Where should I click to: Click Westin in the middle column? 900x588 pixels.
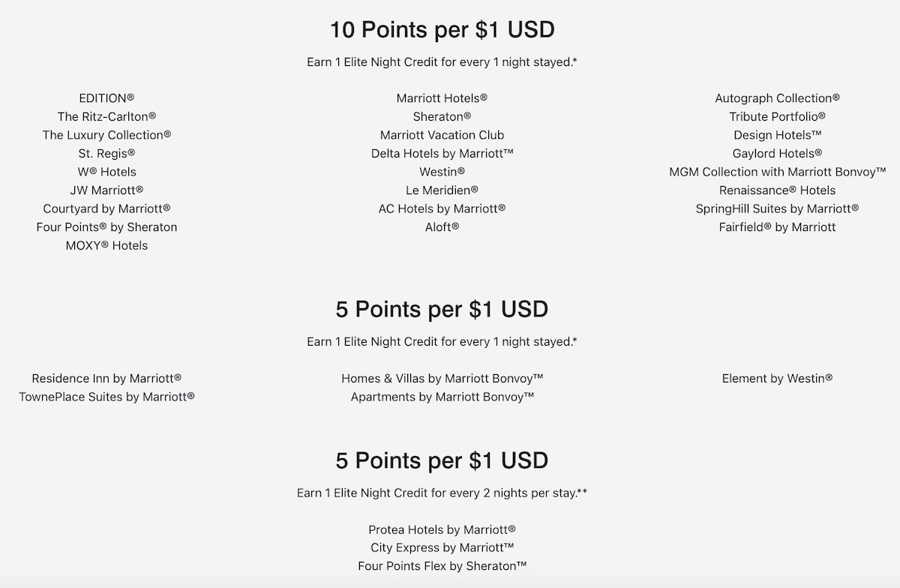442,172
